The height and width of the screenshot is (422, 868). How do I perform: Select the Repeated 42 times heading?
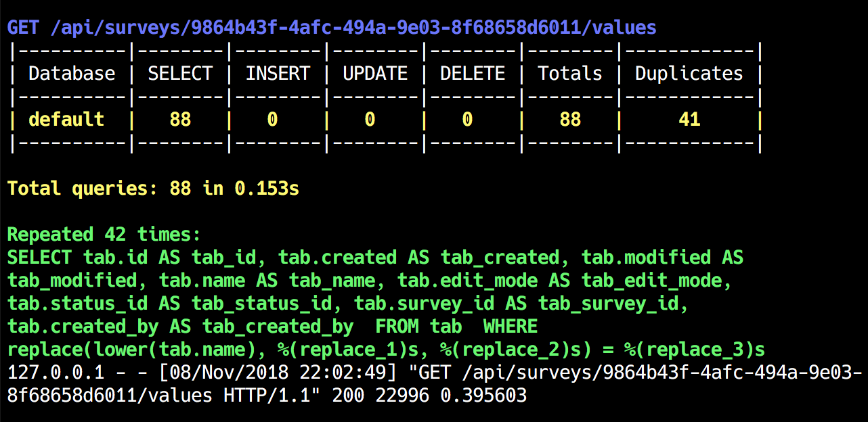point(102,234)
